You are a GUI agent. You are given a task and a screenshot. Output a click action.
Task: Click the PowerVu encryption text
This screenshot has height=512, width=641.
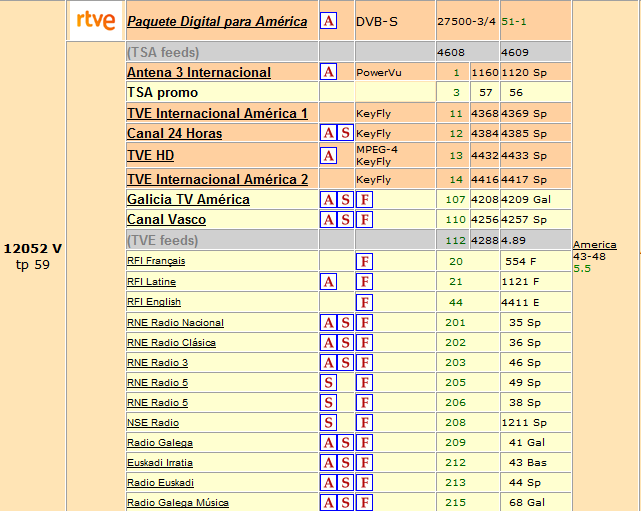[x=379, y=73]
